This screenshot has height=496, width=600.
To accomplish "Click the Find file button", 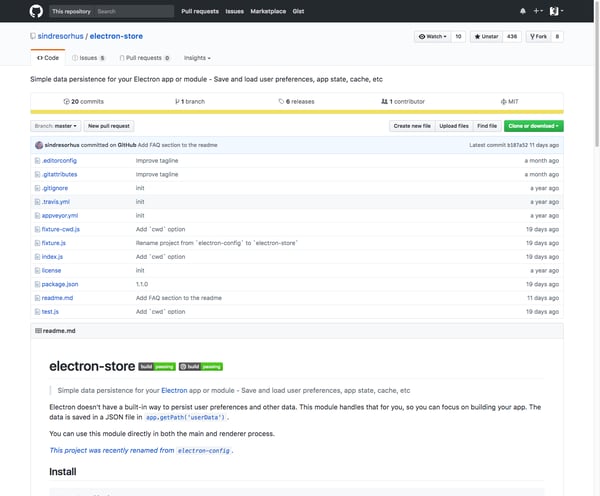I will (487, 126).
